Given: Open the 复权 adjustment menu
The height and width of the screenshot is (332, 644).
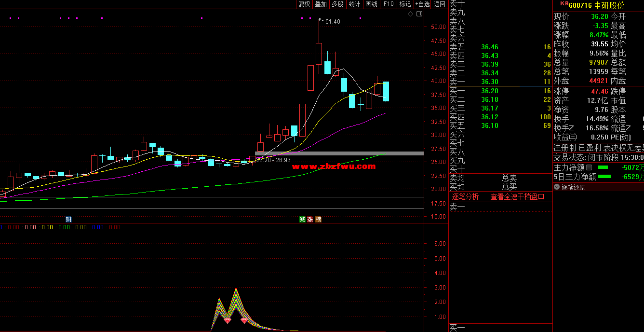Looking at the screenshot, I should click(x=304, y=4).
